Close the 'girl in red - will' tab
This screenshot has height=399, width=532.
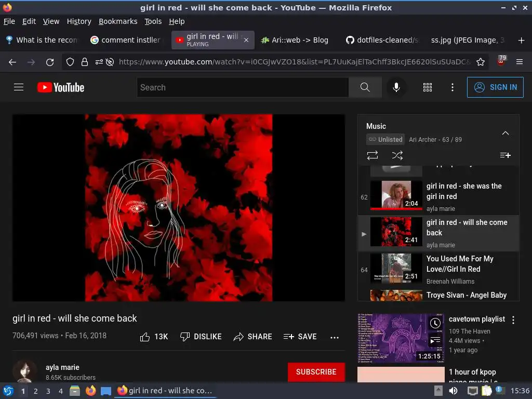(x=246, y=40)
